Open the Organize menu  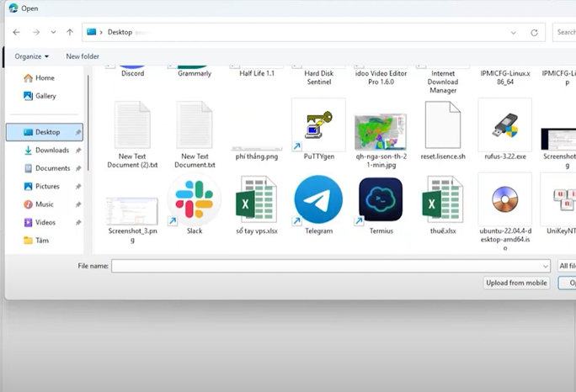31,56
